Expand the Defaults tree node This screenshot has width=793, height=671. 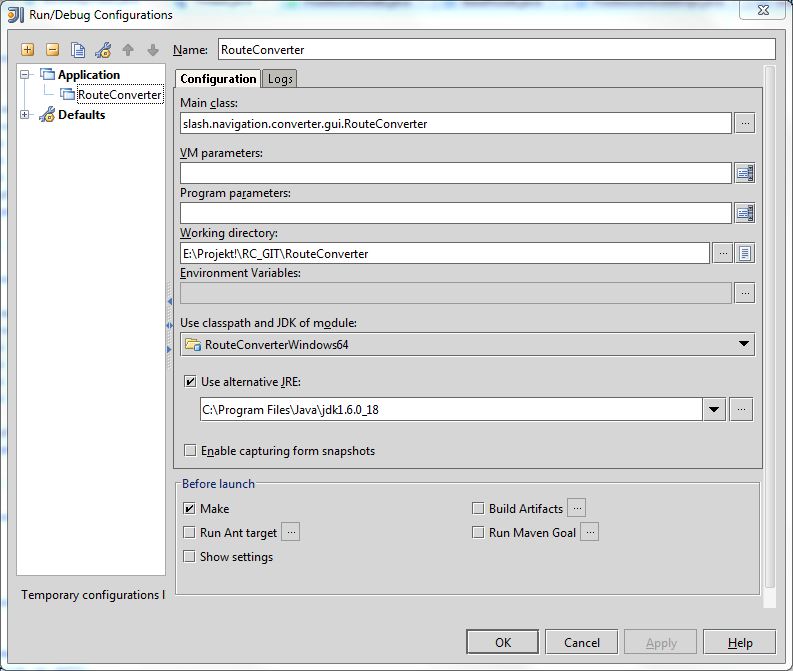(x=25, y=115)
